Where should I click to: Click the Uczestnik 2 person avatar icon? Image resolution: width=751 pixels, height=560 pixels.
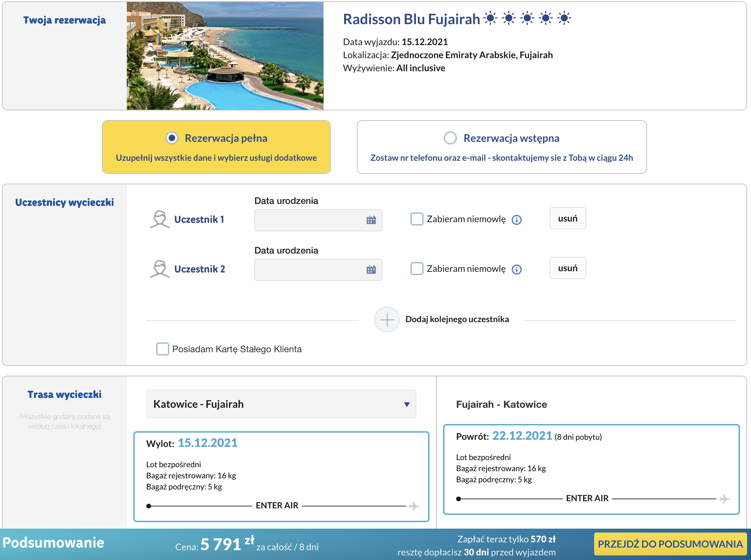click(x=160, y=269)
